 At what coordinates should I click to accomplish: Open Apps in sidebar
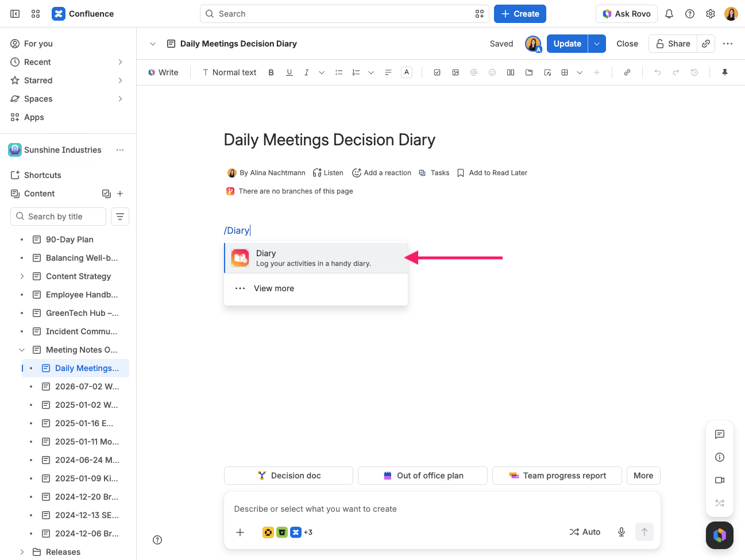(68, 117)
